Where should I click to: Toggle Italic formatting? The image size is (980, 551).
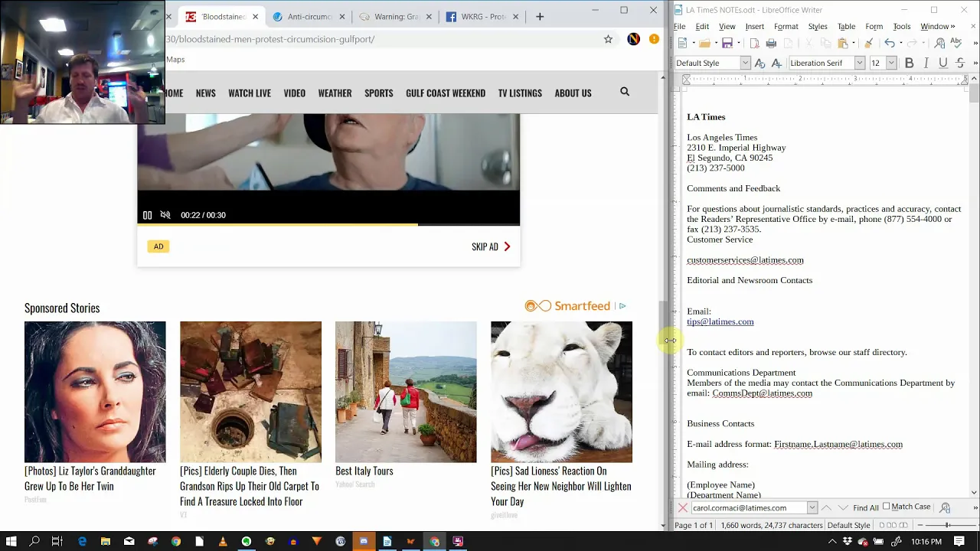(x=926, y=63)
